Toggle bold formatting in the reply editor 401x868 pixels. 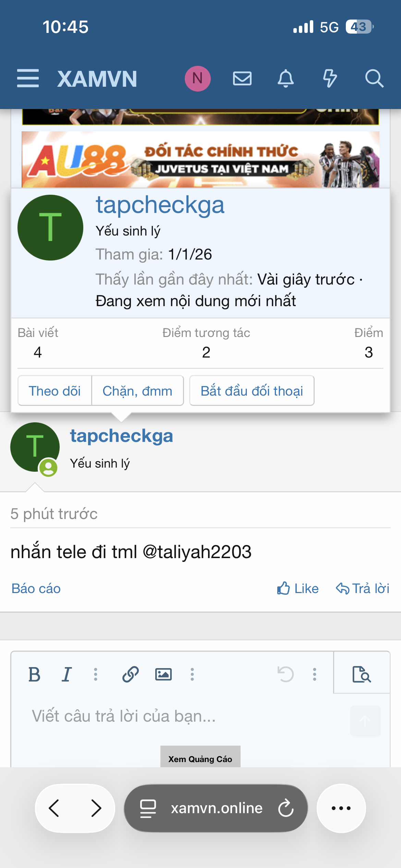35,674
